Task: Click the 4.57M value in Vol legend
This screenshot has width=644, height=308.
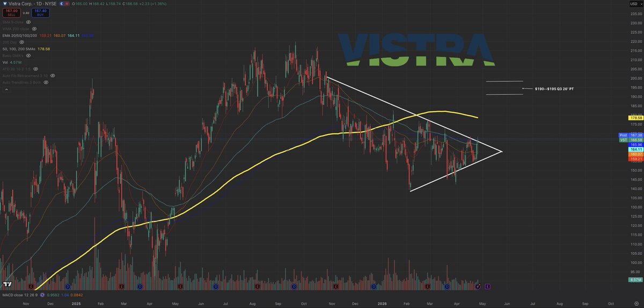Action: point(16,62)
